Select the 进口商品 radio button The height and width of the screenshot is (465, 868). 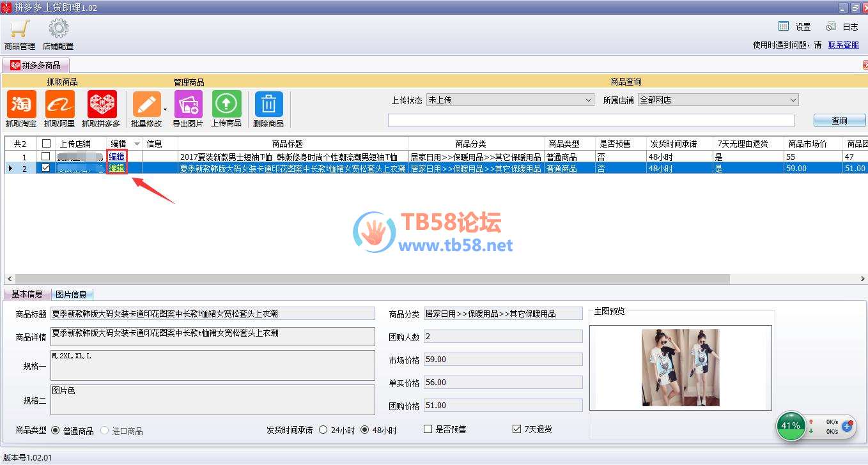click(x=105, y=431)
